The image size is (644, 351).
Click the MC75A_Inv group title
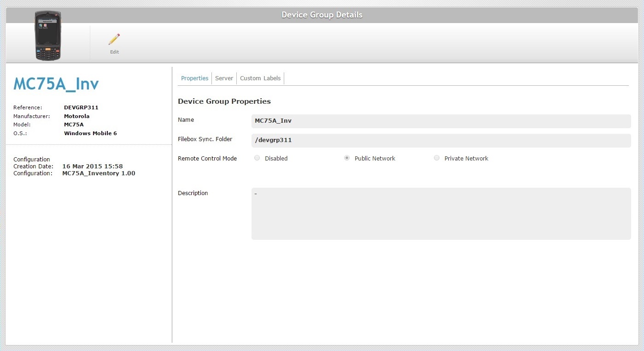(x=56, y=84)
